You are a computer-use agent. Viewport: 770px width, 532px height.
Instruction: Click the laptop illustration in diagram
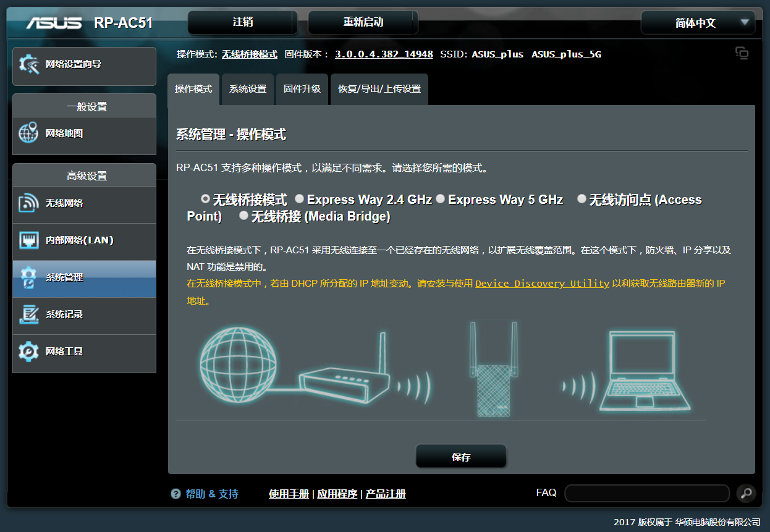[x=644, y=371]
